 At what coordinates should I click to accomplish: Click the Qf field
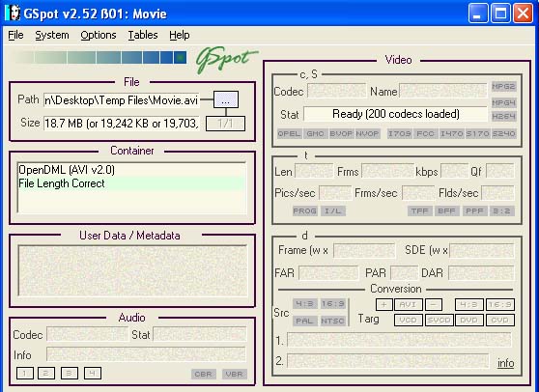500,171
